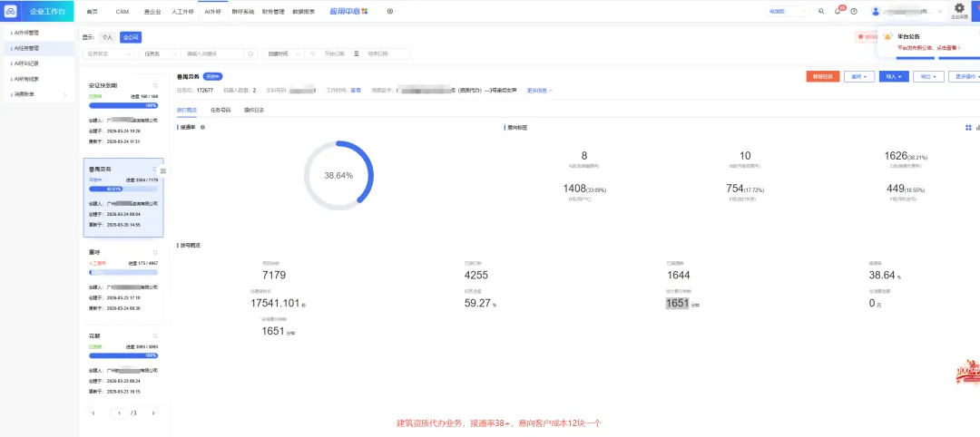Open the 任务名 search-type dropdown
This screenshot has height=437, width=980.
[160, 53]
